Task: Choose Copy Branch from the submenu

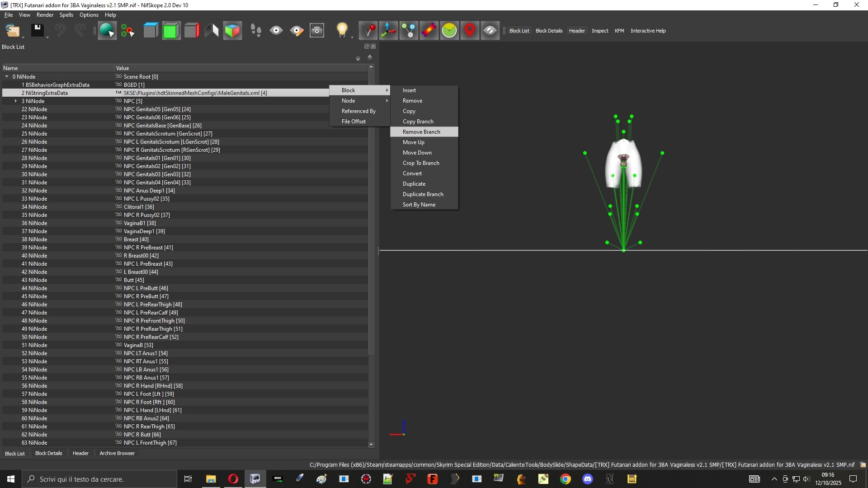Action: (x=424, y=122)
